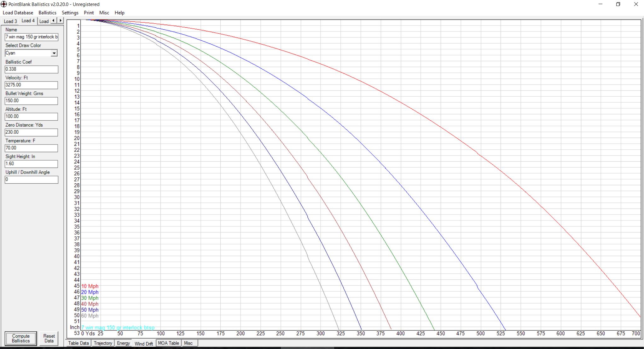Click the 500 yard axis label

coord(480,334)
